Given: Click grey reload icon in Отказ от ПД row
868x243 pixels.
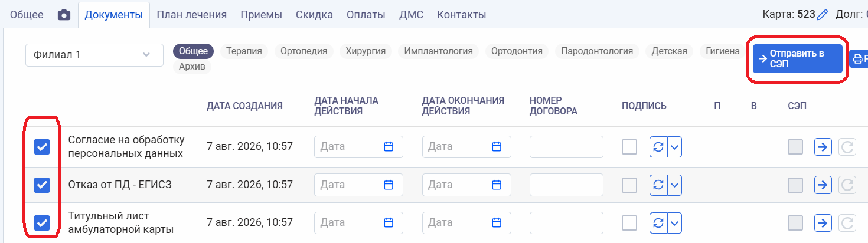Looking at the screenshot, I should click(847, 185).
